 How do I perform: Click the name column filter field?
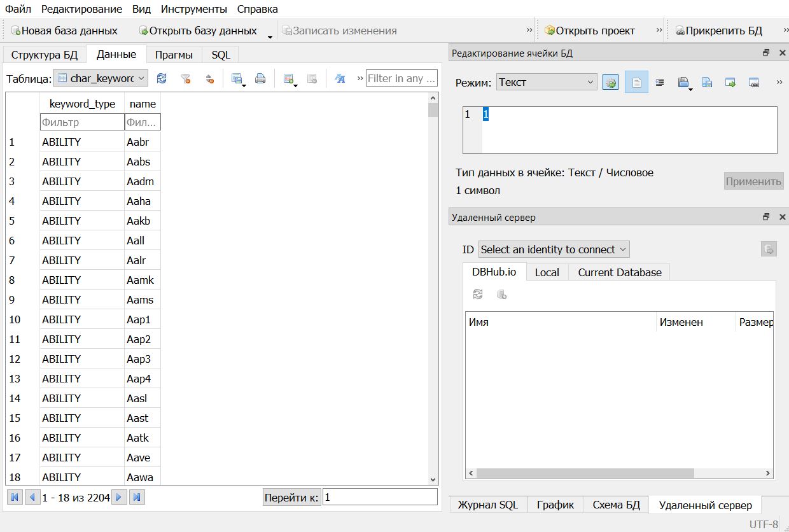tap(143, 122)
